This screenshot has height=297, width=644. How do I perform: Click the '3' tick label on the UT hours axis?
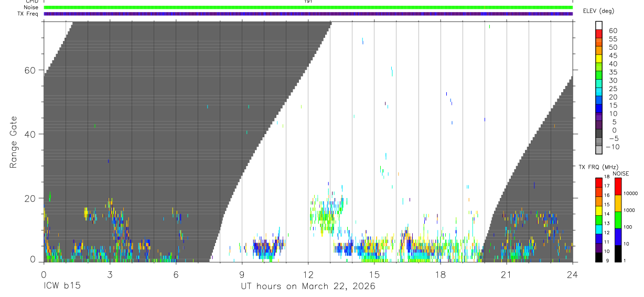(110, 274)
